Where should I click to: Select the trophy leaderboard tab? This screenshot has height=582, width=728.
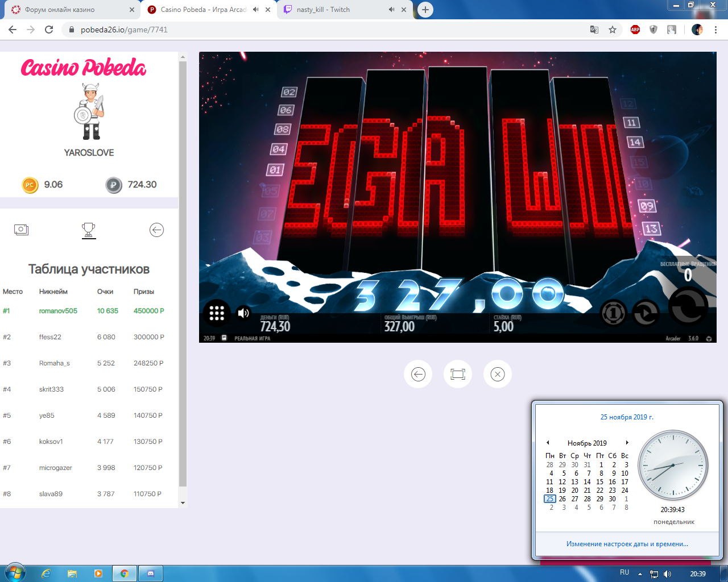click(x=89, y=230)
